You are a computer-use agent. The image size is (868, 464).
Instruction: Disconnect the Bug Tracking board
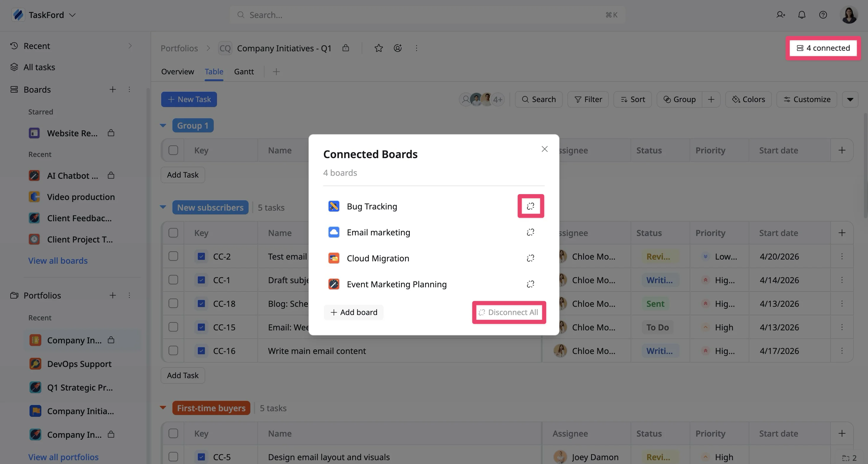click(x=530, y=206)
